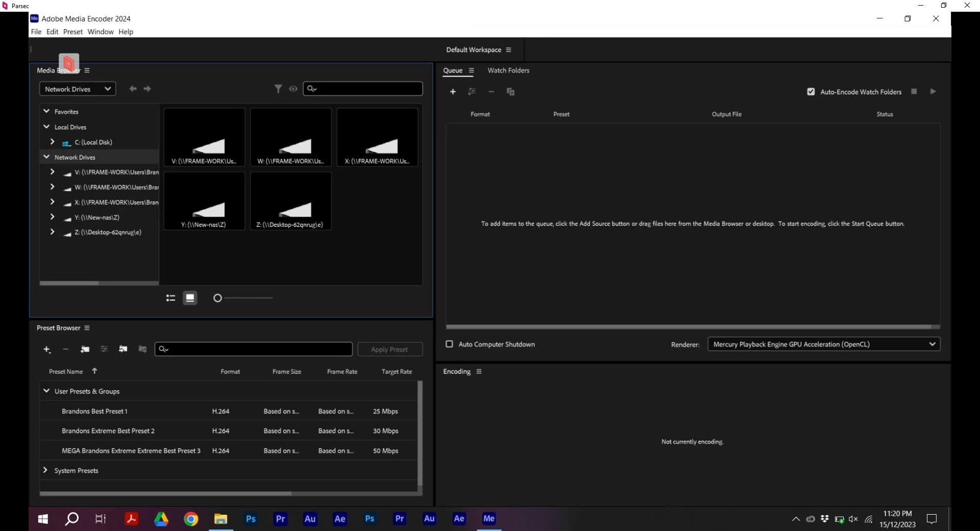Click the Duplicate icon in Queue toolbar
The width and height of the screenshot is (980, 531).
tap(510, 92)
